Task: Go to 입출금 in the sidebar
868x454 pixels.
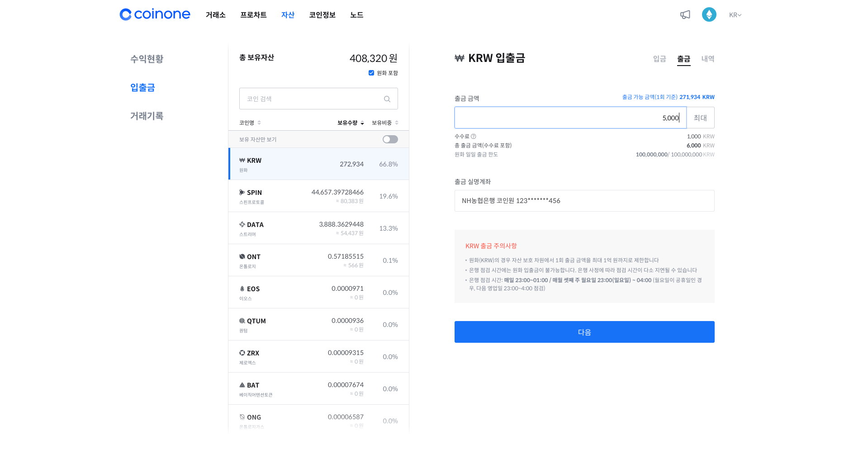Action: [x=142, y=87]
